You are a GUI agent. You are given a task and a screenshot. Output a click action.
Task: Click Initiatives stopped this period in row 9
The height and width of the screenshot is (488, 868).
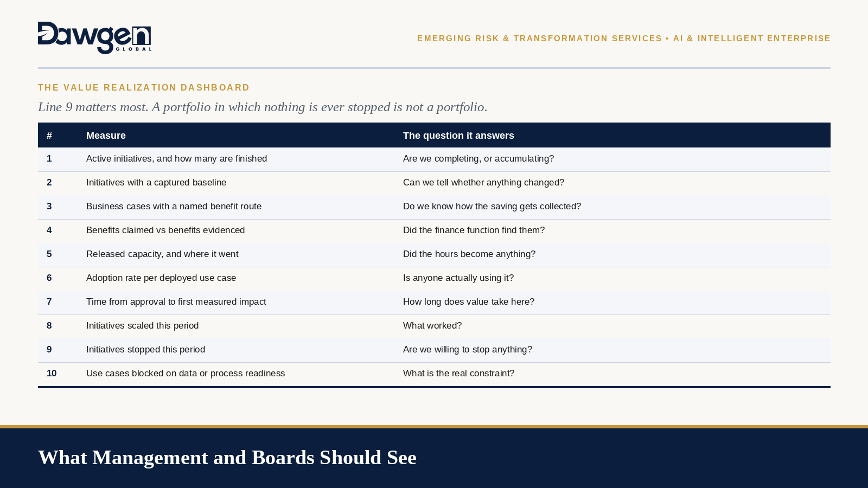(145, 349)
